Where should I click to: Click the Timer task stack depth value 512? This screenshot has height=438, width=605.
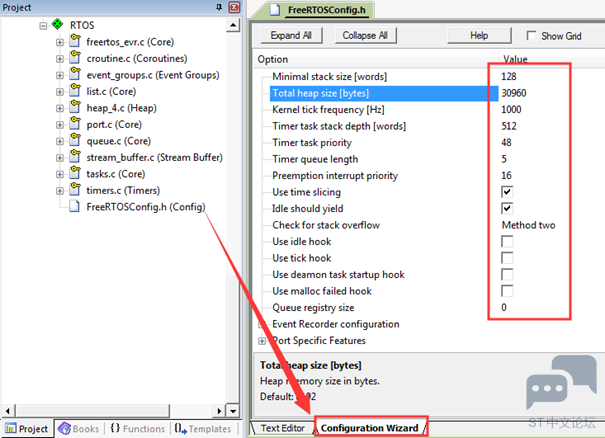[x=509, y=126]
